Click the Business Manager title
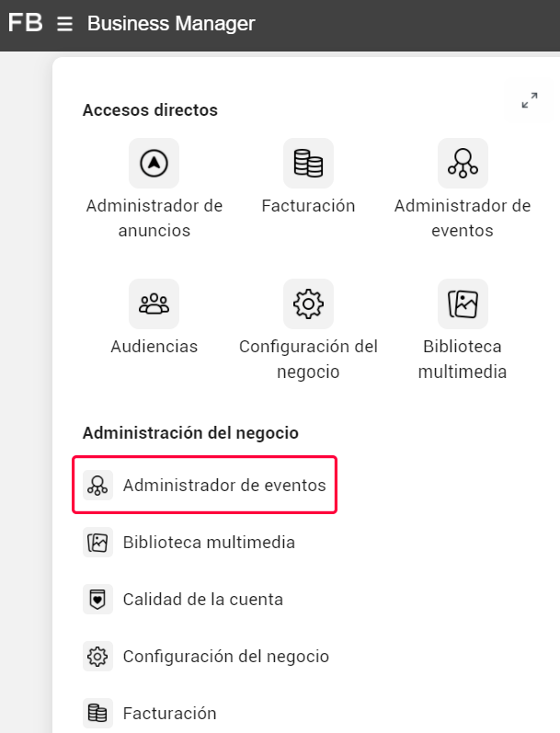This screenshot has width=560, height=733. pos(171,23)
